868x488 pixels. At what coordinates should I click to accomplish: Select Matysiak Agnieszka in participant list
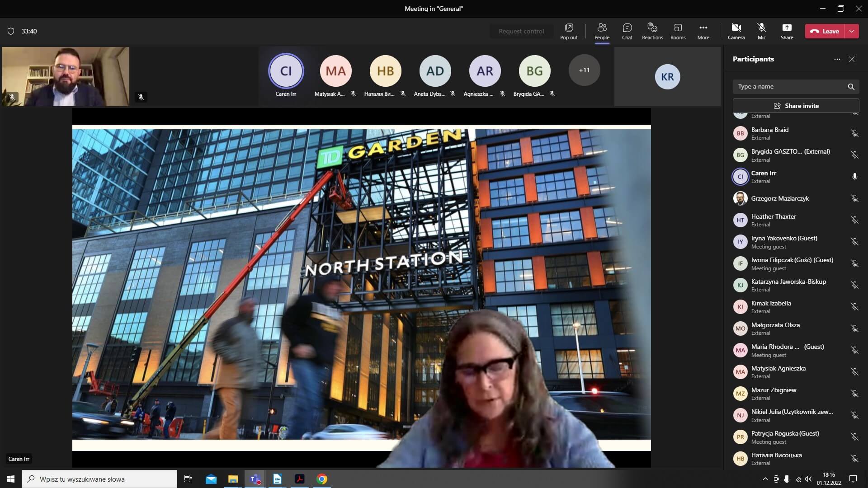coord(796,372)
